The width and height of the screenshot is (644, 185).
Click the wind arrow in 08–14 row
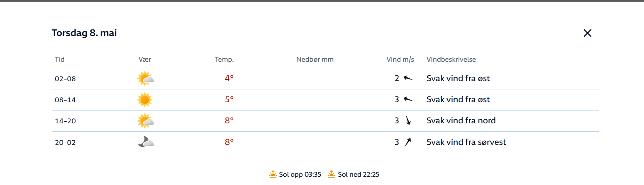[408, 99]
